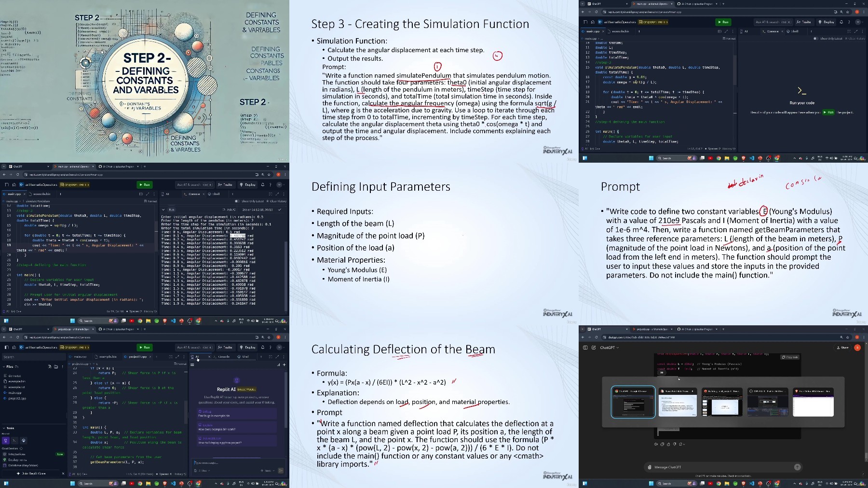Screen dimensions: 868x488
Task: Select the PowerPoint Slide Show task switcher thumbnail
Action: pyautogui.click(x=678, y=402)
